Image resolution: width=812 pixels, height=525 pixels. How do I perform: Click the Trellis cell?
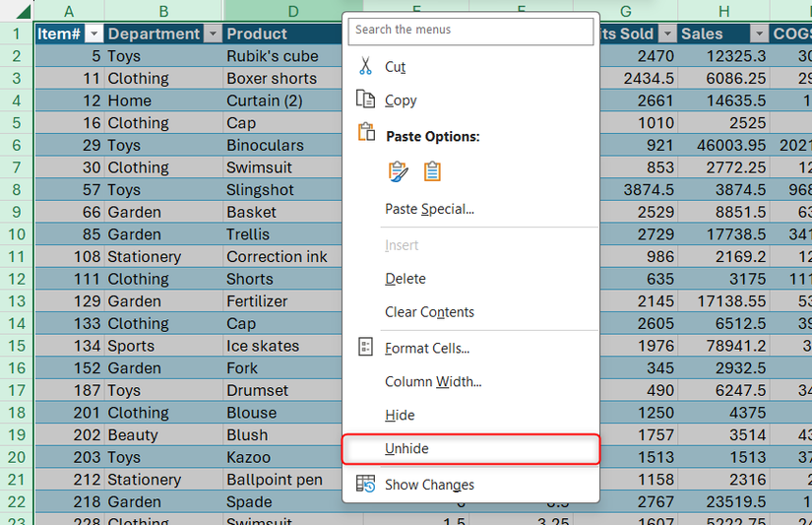(x=283, y=234)
